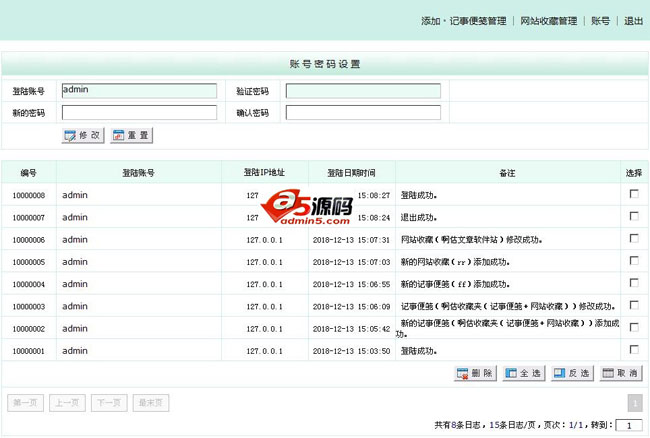The width and height of the screenshot is (650, 438).
Task: Click the 取消 (cancel) button
Action: tap(620, 373)
